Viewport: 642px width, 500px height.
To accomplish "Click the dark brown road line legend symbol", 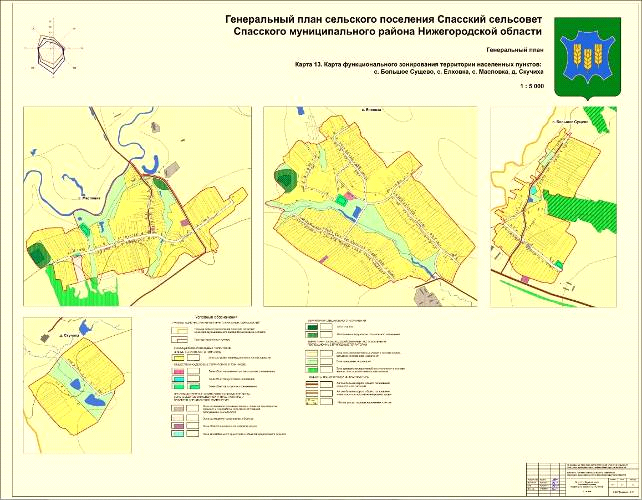I will [x=312, y=384].
